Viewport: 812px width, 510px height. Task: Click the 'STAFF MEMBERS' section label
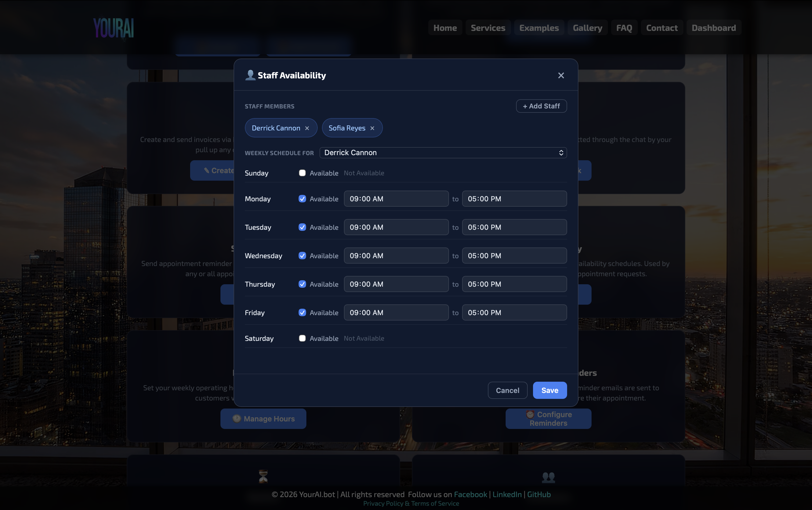pyautogui.click(x=269, y=107)
